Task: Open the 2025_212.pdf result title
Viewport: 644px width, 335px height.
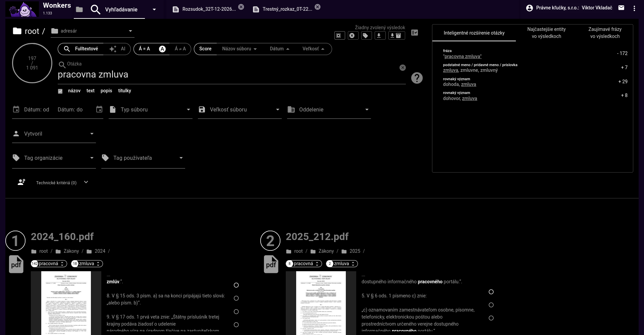Action: click(x=317, y=237)
